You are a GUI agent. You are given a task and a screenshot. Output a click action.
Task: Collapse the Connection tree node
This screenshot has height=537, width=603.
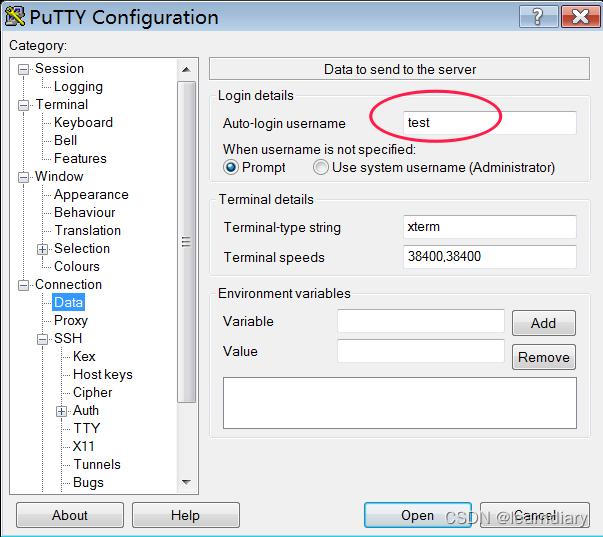[x=23, y=285]
